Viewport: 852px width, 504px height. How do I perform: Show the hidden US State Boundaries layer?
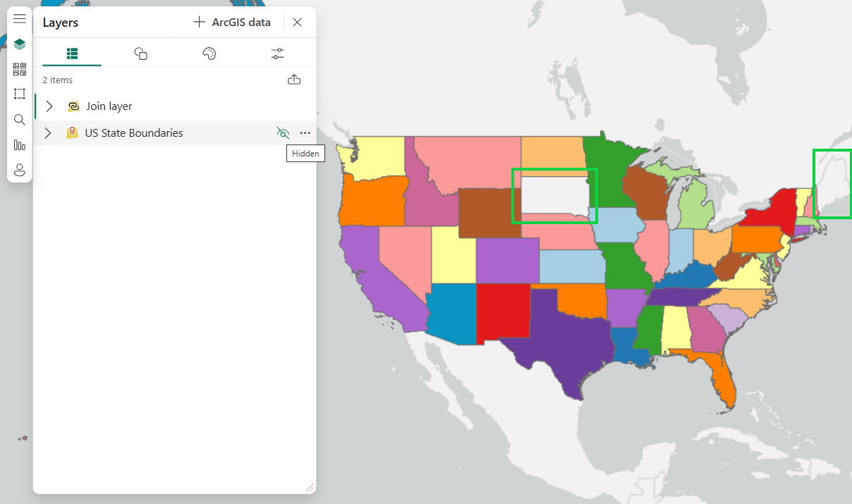tap(283, 133)
